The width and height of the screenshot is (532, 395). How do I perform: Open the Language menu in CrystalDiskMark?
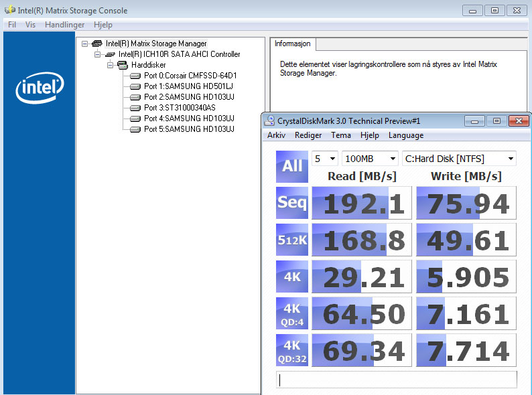406,135
